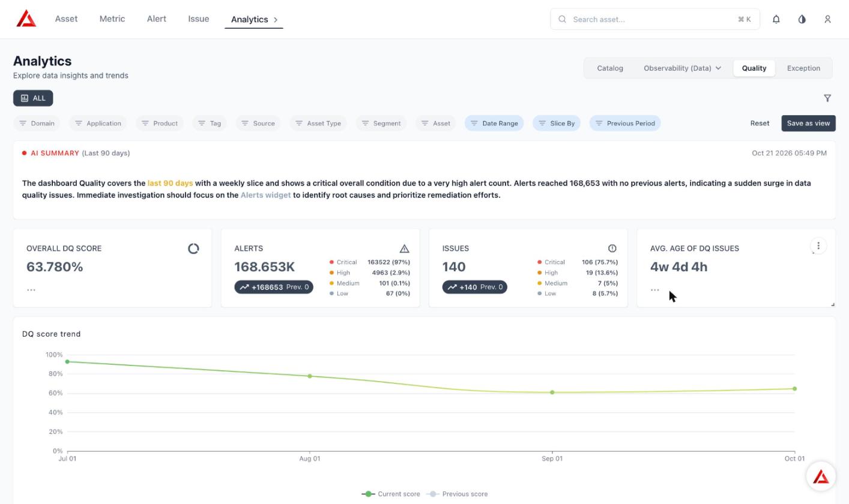849x504 pixels.
Task: Click the Issues +140 trend badge
Action: [475, 287]
